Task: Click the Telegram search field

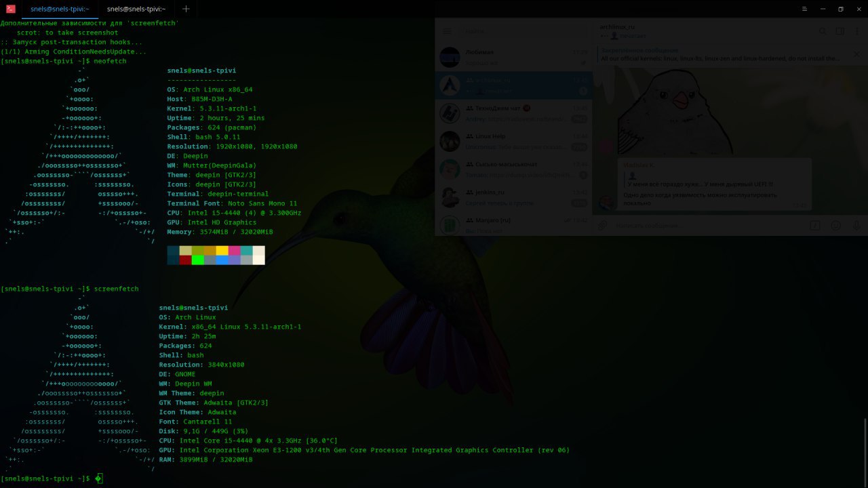Action: (x=522, y=31)
